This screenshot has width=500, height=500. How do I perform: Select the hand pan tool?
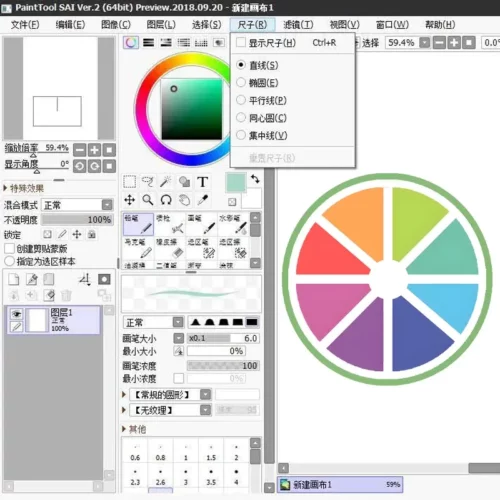click(x=184, y=200)
